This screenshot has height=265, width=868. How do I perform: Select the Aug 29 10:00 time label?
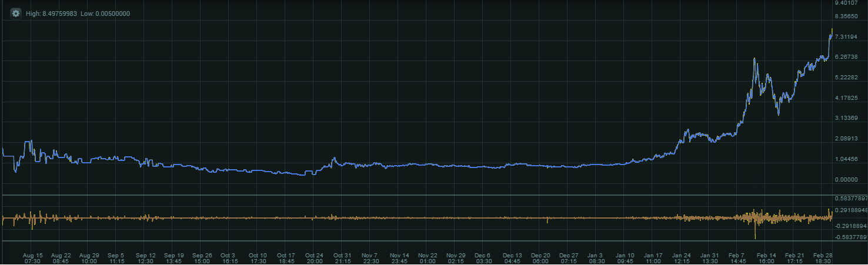(89, 259)
